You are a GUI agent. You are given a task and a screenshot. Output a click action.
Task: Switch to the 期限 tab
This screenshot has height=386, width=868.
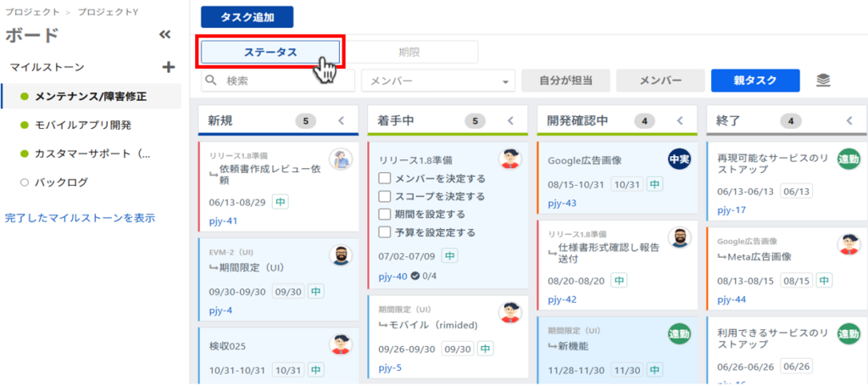409,52
